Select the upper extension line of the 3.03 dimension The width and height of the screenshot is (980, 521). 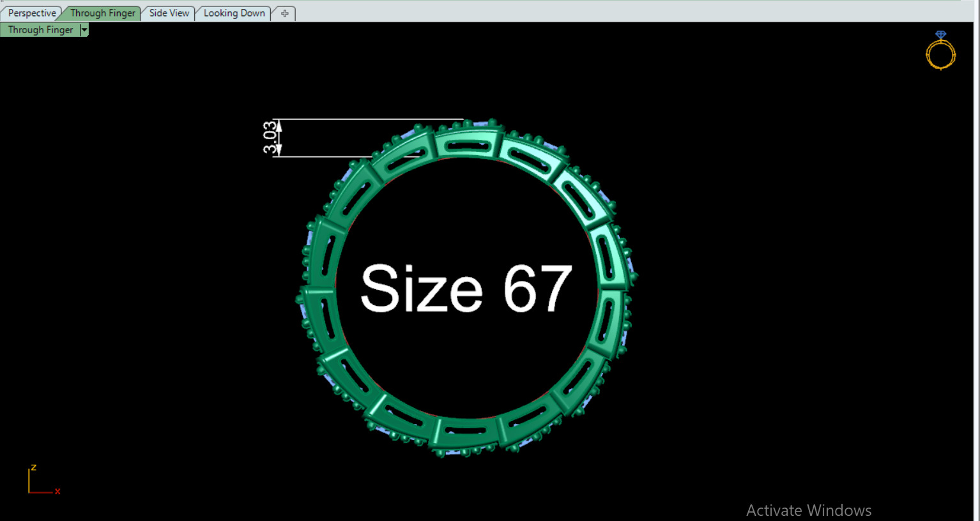[x=369, y=119]
